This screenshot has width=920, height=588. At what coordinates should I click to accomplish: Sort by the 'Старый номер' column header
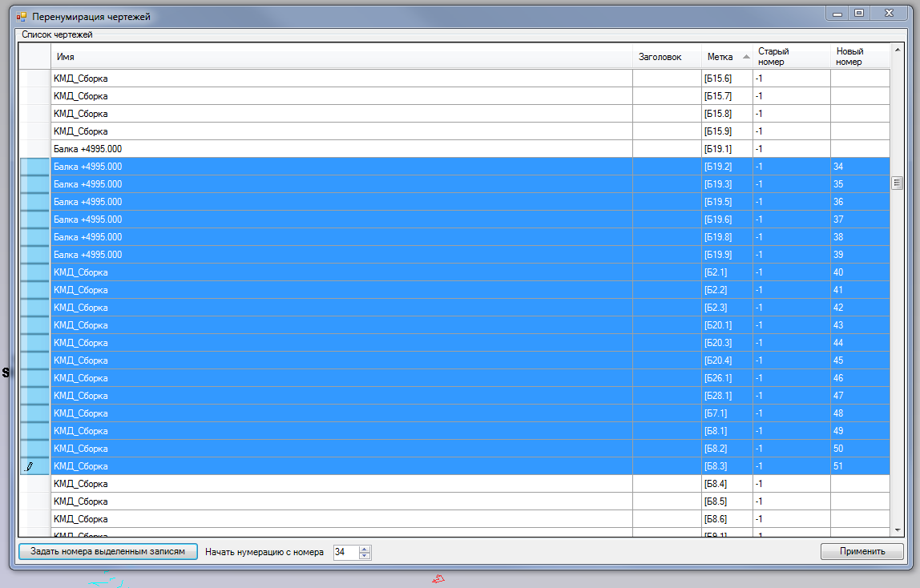pyautogui.click(x=790, y=57)
